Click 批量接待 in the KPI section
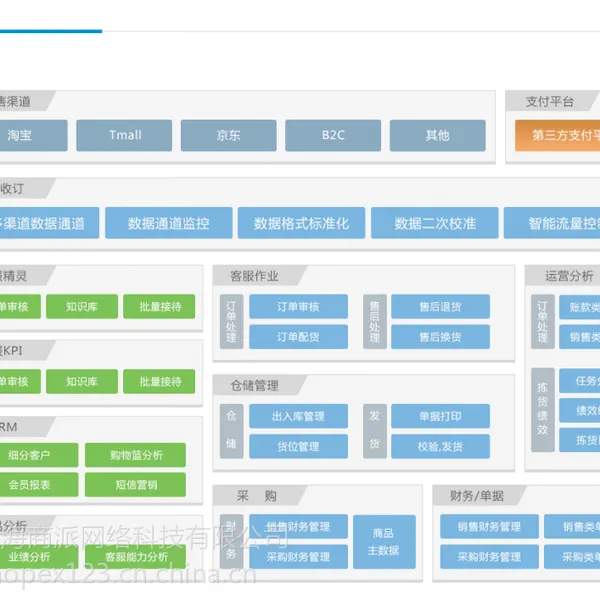The width and height of the screenshot is (600, 600). (x=159, y=382)
